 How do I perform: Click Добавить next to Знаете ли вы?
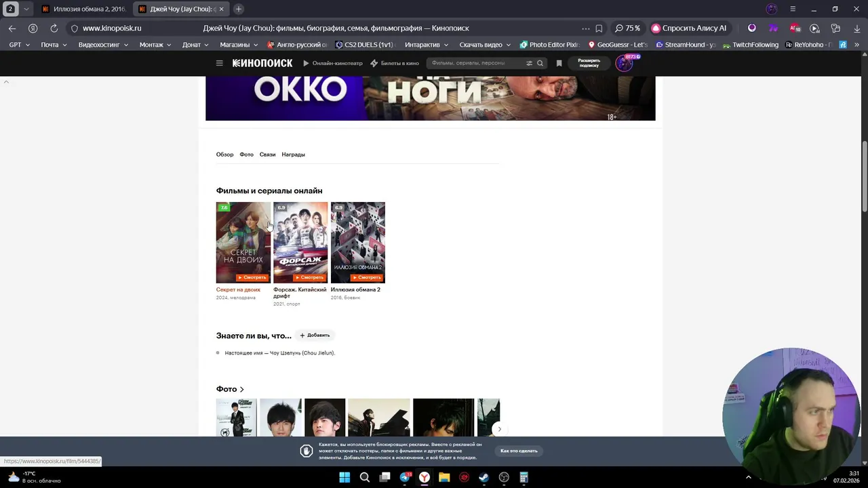click(x=315, y=335)
